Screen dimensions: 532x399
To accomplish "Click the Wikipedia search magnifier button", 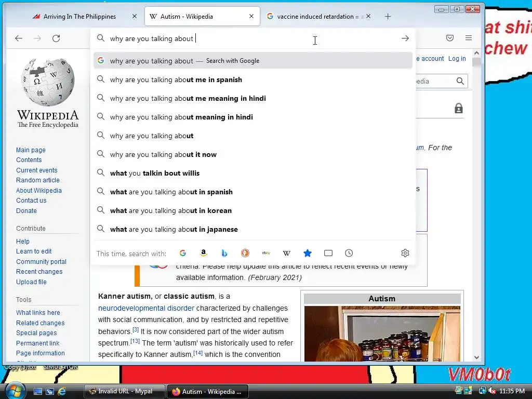I will coord(460,81).
